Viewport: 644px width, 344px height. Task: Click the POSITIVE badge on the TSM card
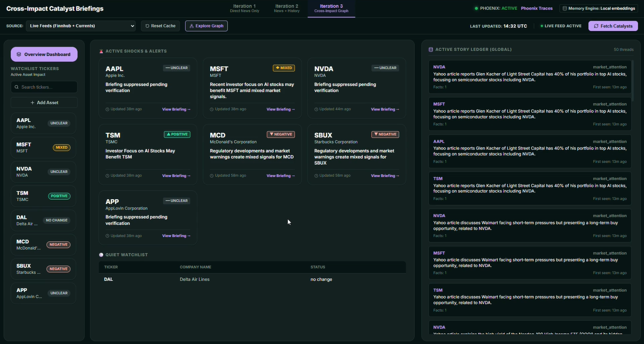[177, 135]
